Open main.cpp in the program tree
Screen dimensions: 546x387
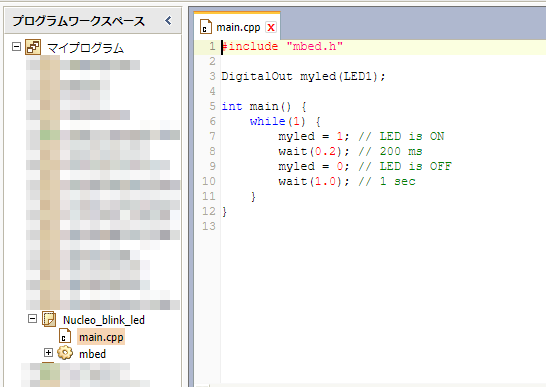(x=101, y=337)
